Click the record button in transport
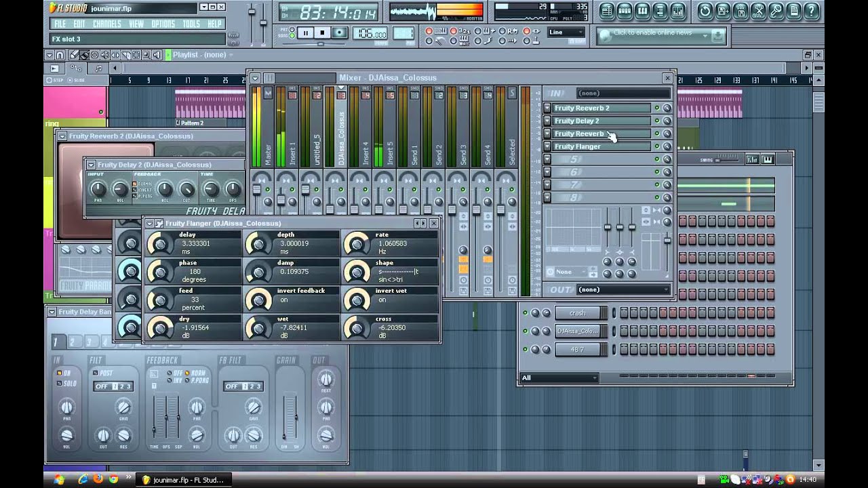The width and height of the screenshot is (868, 488). (339, 33)
